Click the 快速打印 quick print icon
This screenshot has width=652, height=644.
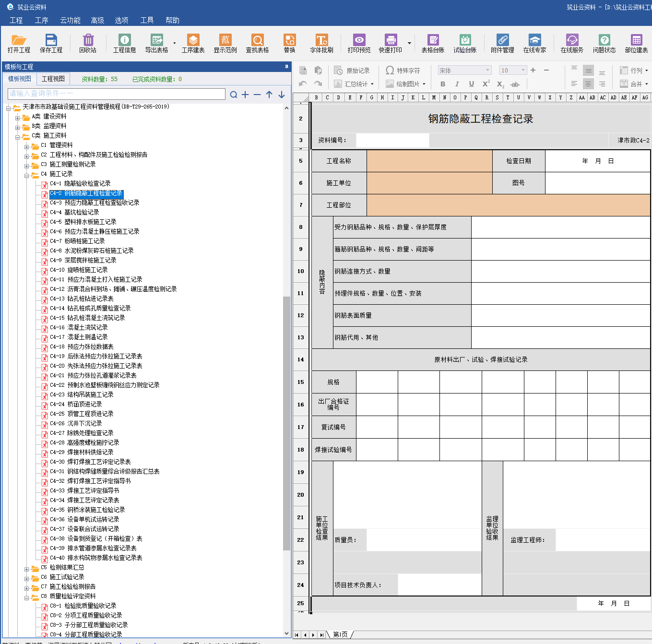pyautogui.click(x=391, y=43)
